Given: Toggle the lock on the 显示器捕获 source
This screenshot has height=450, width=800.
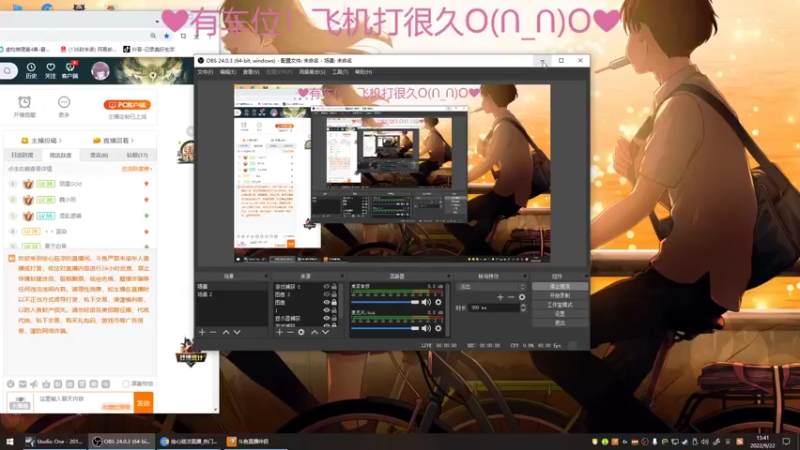Looking at the screenshot, I should pyautogui.click(x=334, y=318).
